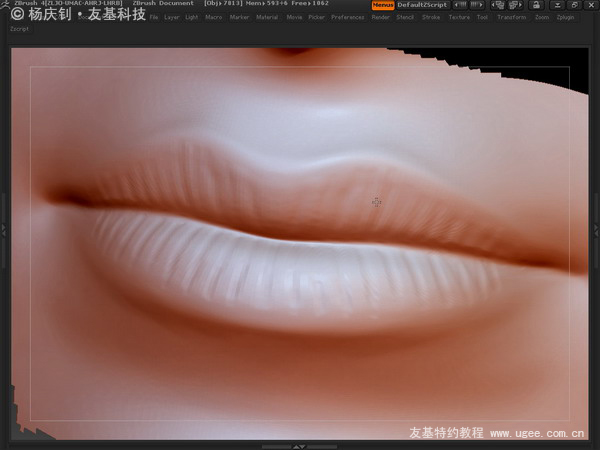Screen dimensions: 600x450
Task: Expand the right tray divider arrows
Action: click(596, 230)
